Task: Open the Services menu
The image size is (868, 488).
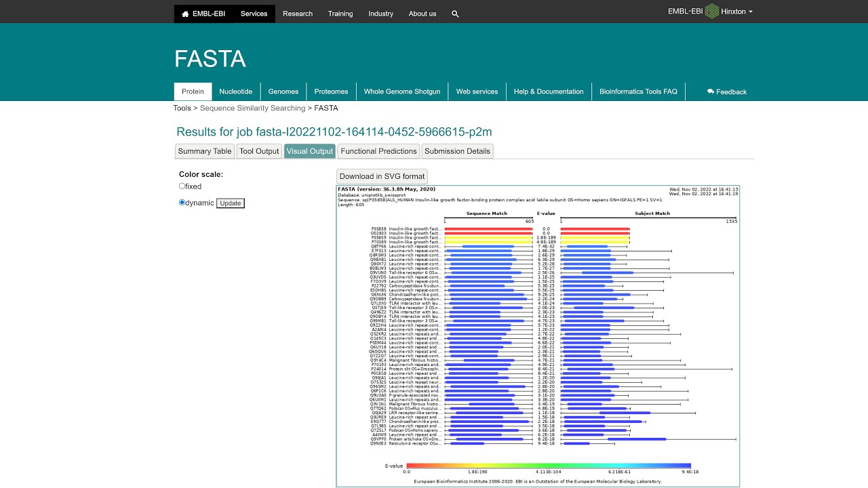Action: point(254,14)
